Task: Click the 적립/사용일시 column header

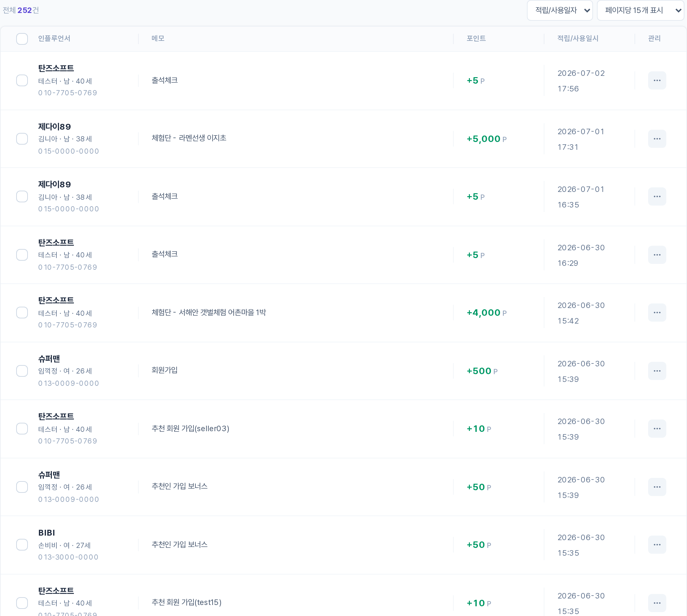Action: (x=578, y=39)
